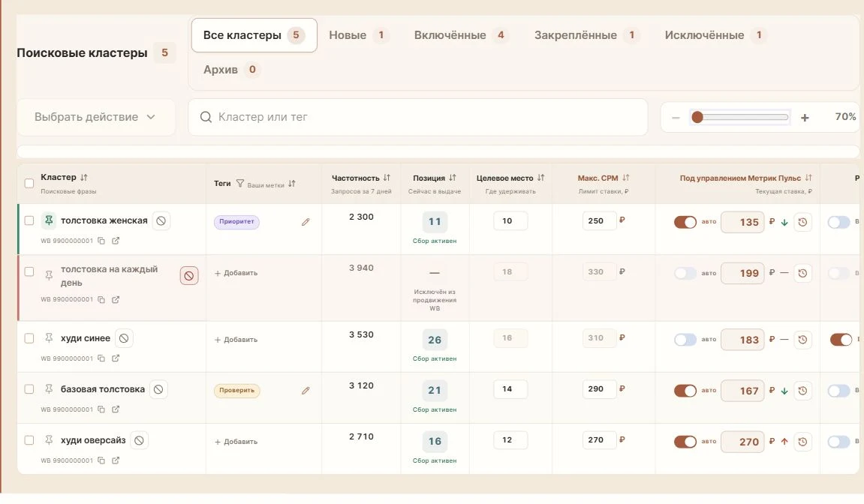Pin the «толстовка женская» cluster
Image resolution: width=864 pixels, height=504 pixels.
point(49,221)
